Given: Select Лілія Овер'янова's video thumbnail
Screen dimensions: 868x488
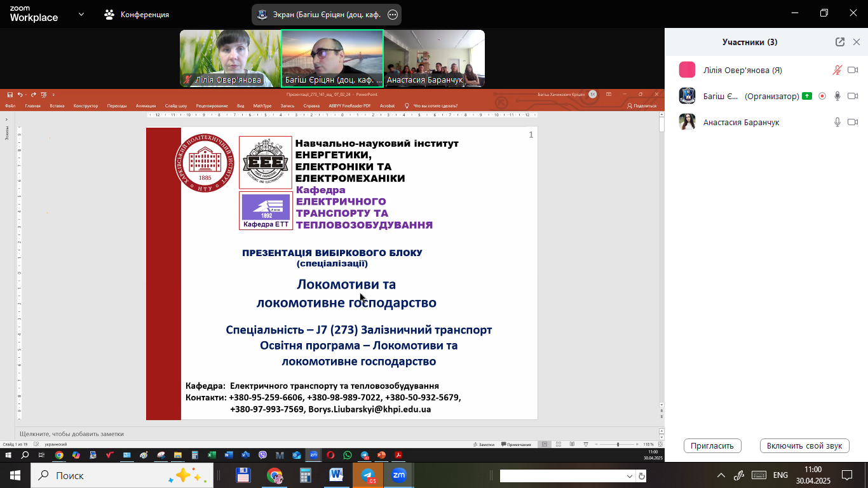Looking at the screenshot, I should pos(231,58).
